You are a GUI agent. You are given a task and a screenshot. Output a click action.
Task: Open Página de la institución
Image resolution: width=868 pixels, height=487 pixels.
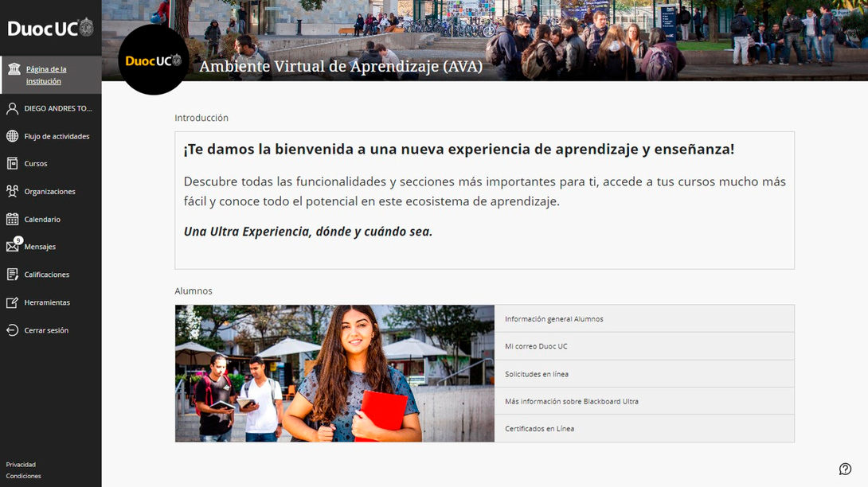click(51, 75)
